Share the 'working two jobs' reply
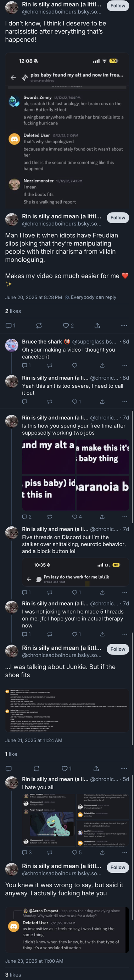The height and width of the screenshot is (980, 134). [102, 516]
